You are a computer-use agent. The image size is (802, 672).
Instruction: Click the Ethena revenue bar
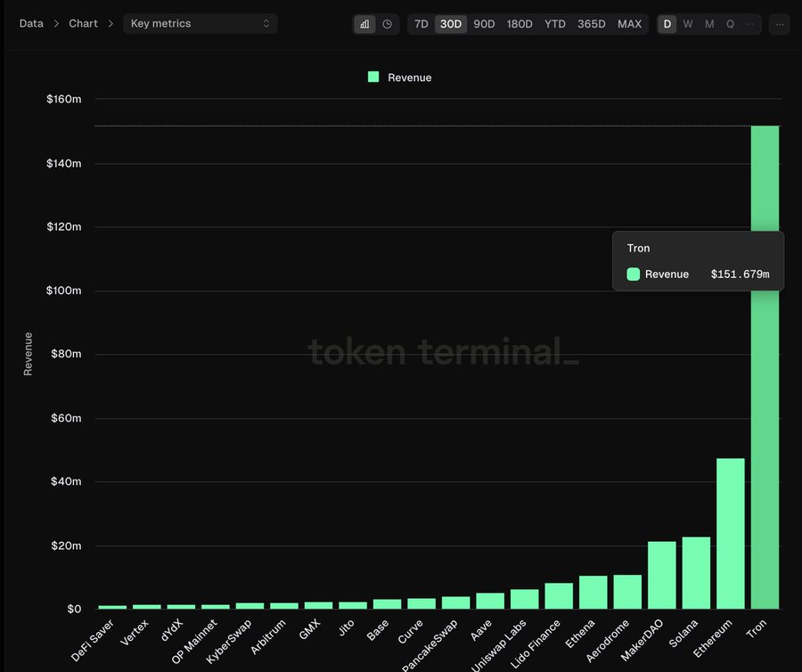coord(593,592)
